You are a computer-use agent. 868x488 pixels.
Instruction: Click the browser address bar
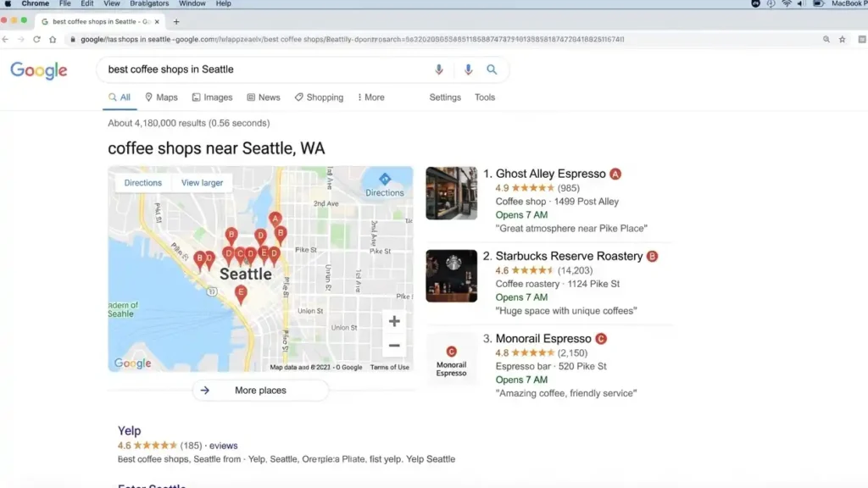tap(442, 39)
